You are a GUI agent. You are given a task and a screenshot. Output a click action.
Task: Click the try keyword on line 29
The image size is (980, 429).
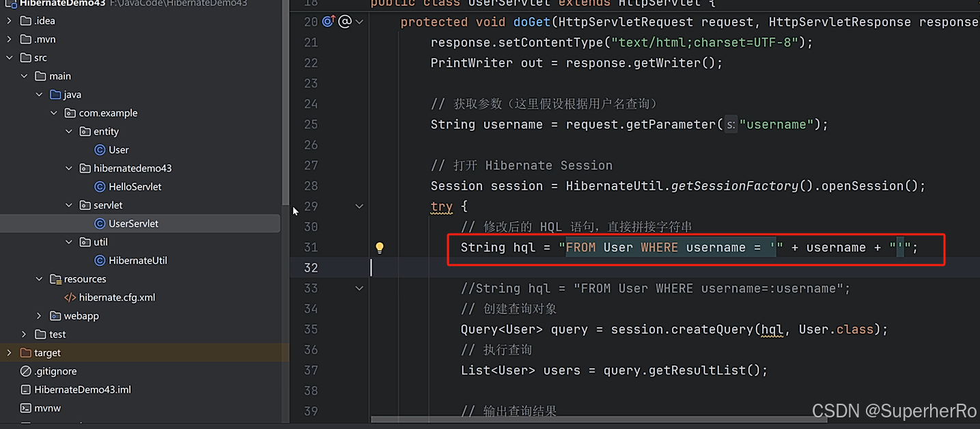tap(442, 206)
